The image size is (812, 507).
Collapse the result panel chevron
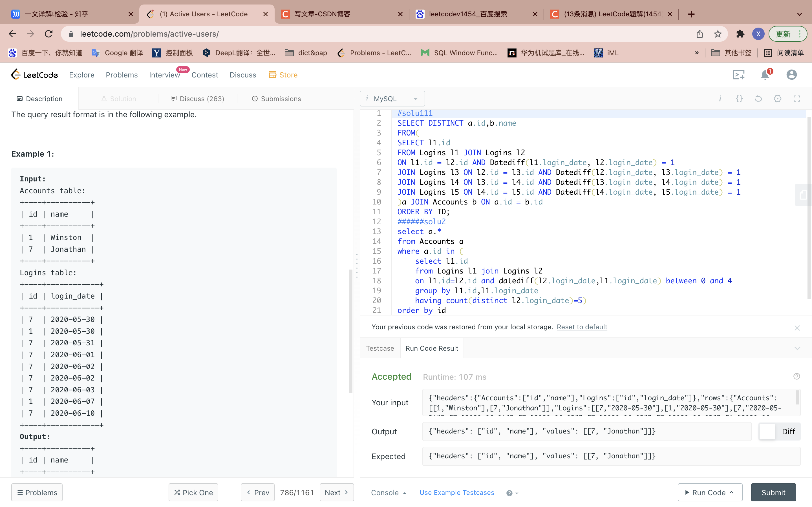[797, 348]
